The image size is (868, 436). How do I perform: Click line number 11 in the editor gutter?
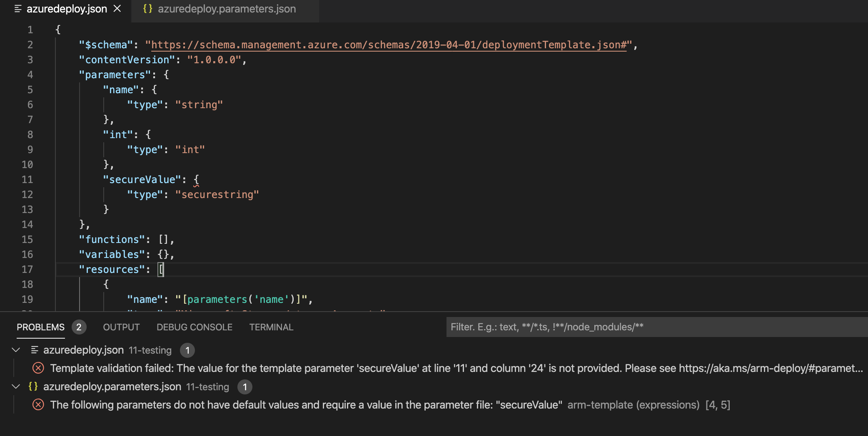coord(27,179)
